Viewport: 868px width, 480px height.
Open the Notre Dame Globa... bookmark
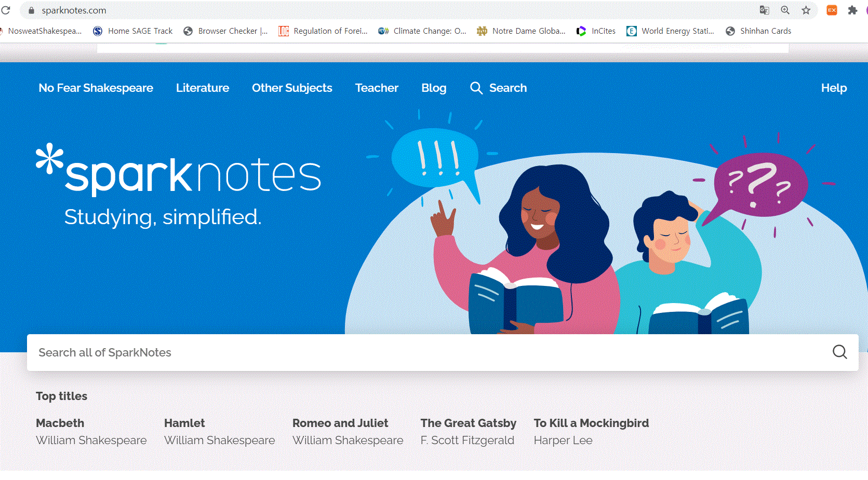(522, 31)
